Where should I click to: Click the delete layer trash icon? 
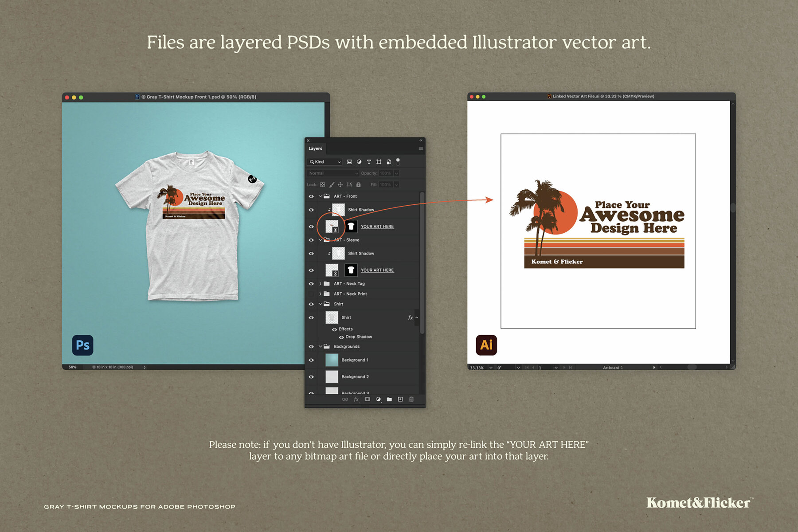411,399
